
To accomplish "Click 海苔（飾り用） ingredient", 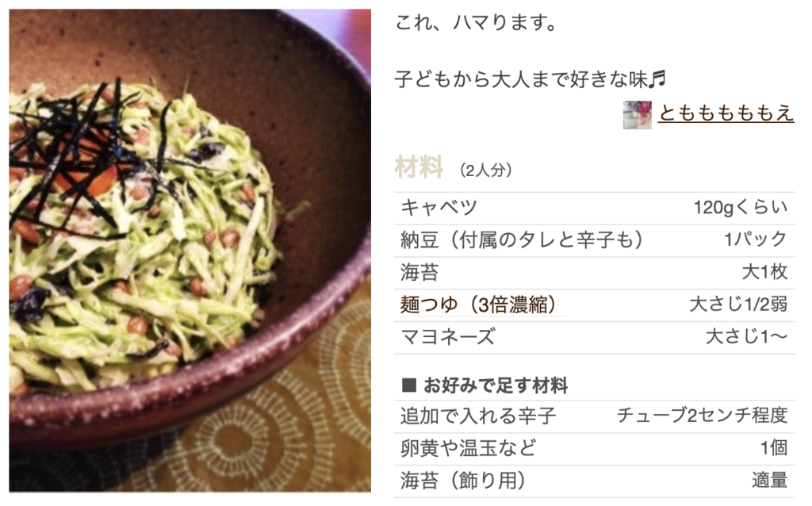I will click(462, 481).
